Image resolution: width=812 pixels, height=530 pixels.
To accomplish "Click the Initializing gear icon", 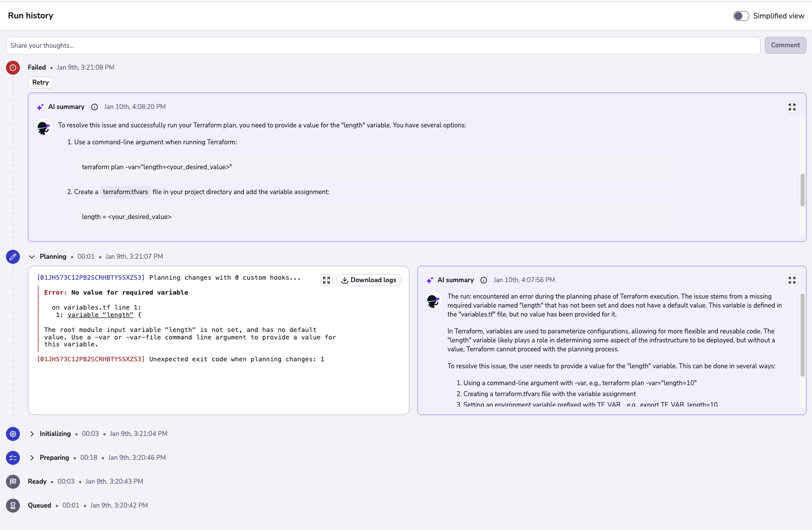I will 13,433.
